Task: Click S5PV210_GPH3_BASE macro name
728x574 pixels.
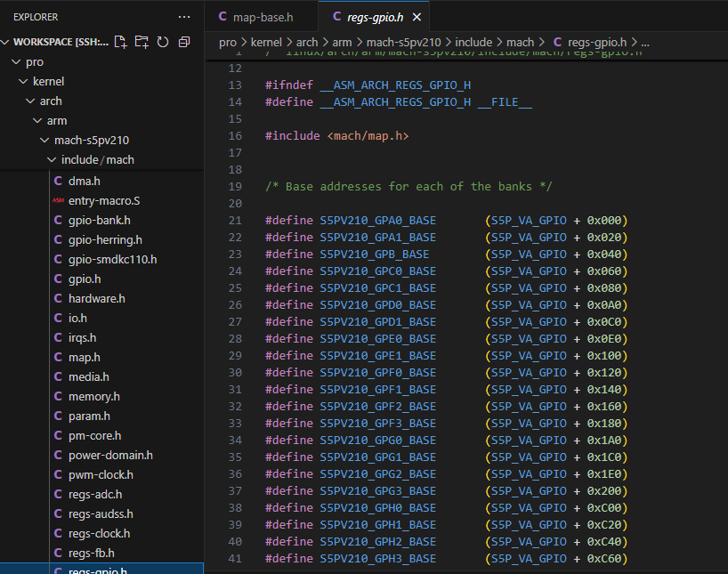Action: (x=377, y=558)
